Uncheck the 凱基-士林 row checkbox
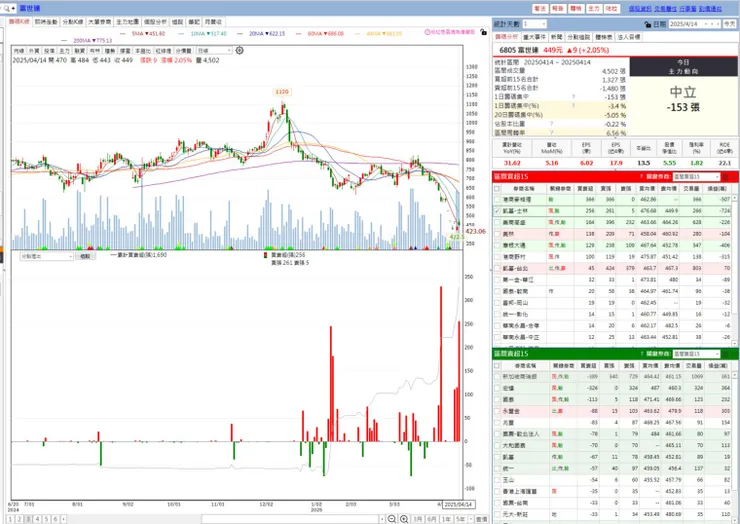This screenshot has width=740, height=524. click(497, 211)
